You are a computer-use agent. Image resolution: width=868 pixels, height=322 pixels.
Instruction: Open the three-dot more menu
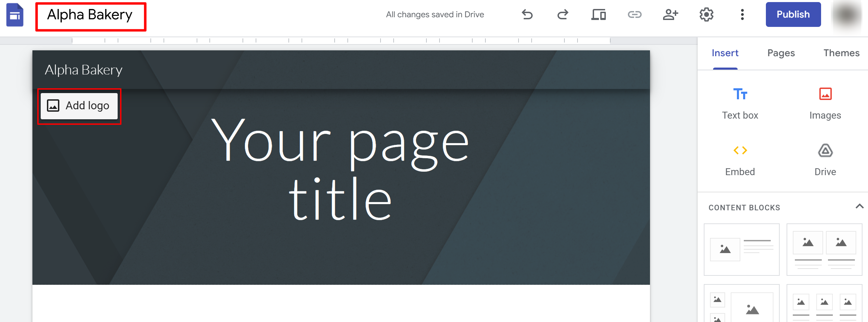(742, 14)
